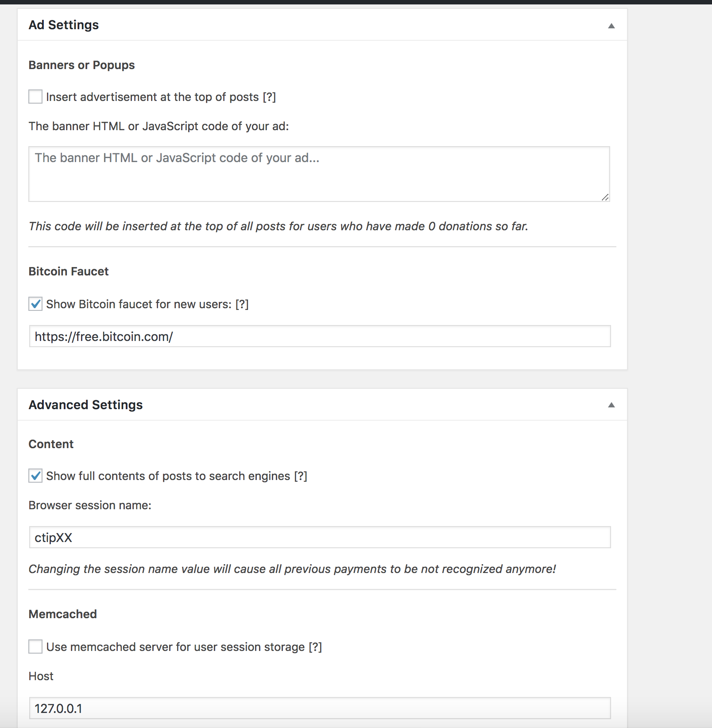The image size is (712, 728).
Task: Open help [?] for Bitcoin faucet option
Action: click(x=242, y=304)
